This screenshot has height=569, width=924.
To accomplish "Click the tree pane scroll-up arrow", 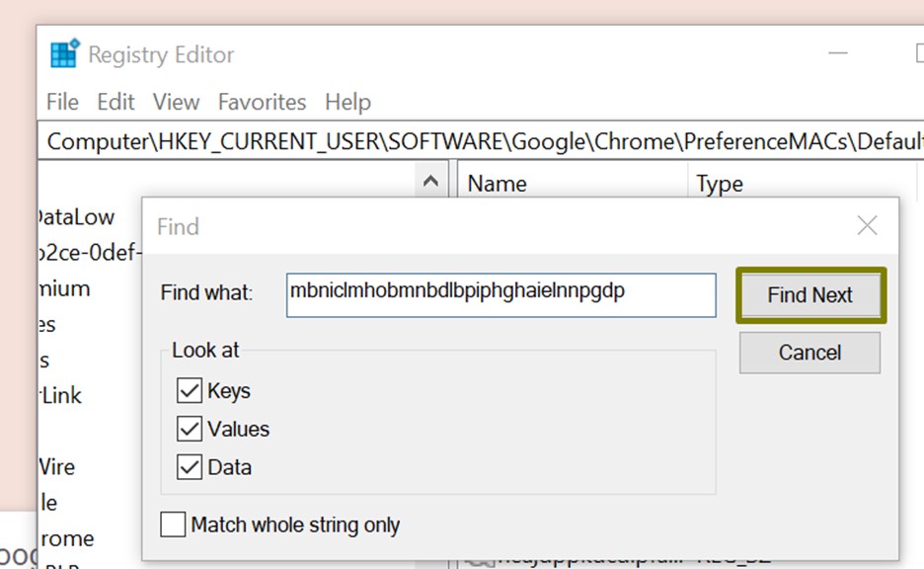I will pyautogui.click(x=429, y=183).
